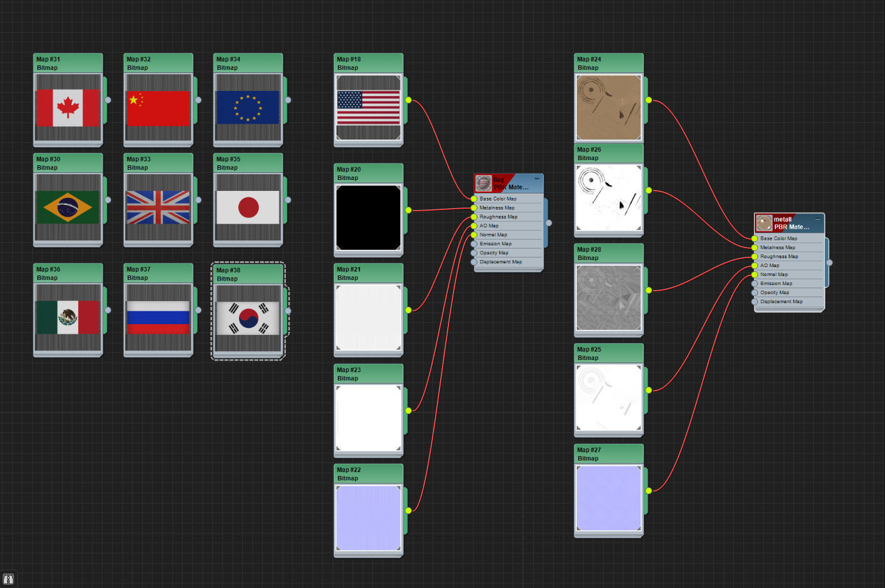Click the output socket of Map #24
This screenshot has width=885, height=588.
pos(649,100)
